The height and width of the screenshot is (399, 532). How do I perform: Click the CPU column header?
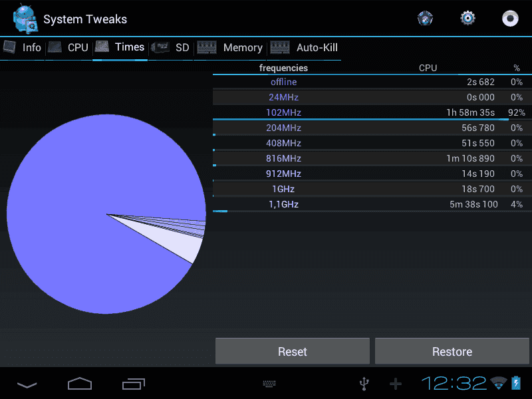point(428,68)
